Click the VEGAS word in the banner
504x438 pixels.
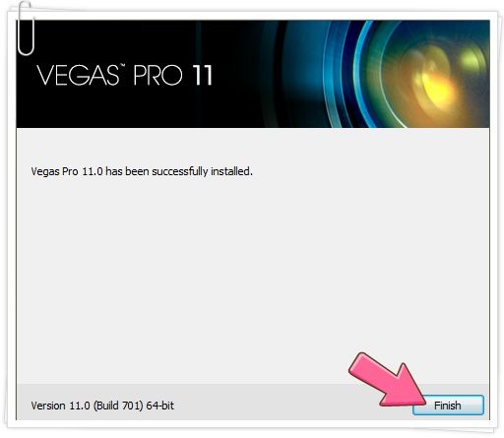78,75
